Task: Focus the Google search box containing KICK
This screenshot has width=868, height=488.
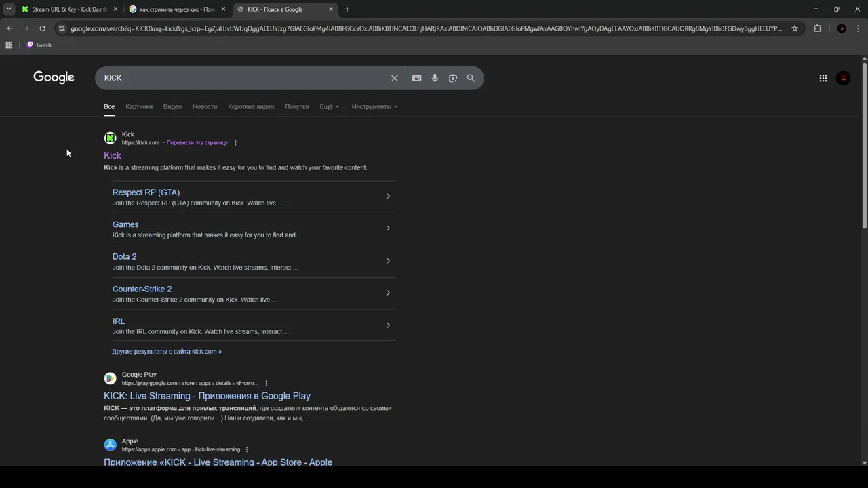Action: 244,78
